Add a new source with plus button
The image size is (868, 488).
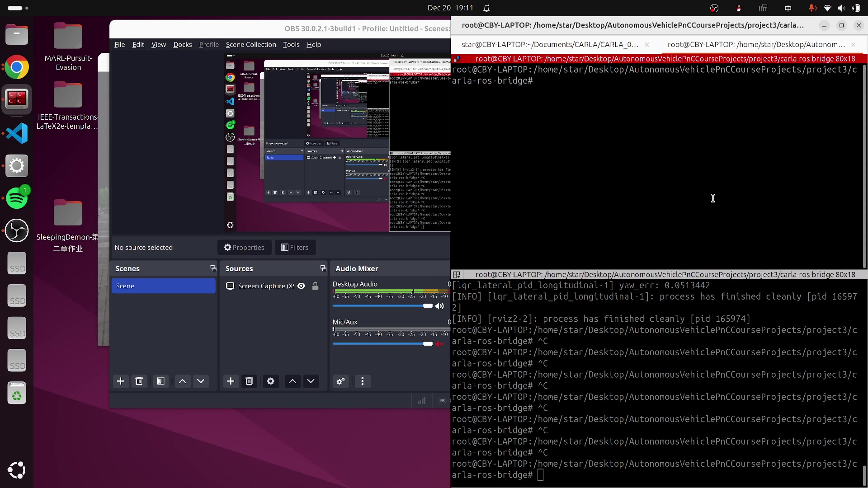pyautogui.click(x=231, y=381)
